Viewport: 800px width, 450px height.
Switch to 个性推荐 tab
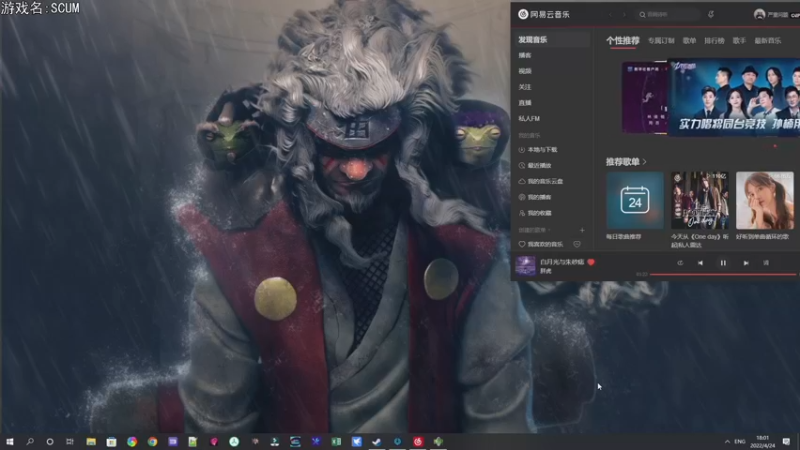pos(622,40)
